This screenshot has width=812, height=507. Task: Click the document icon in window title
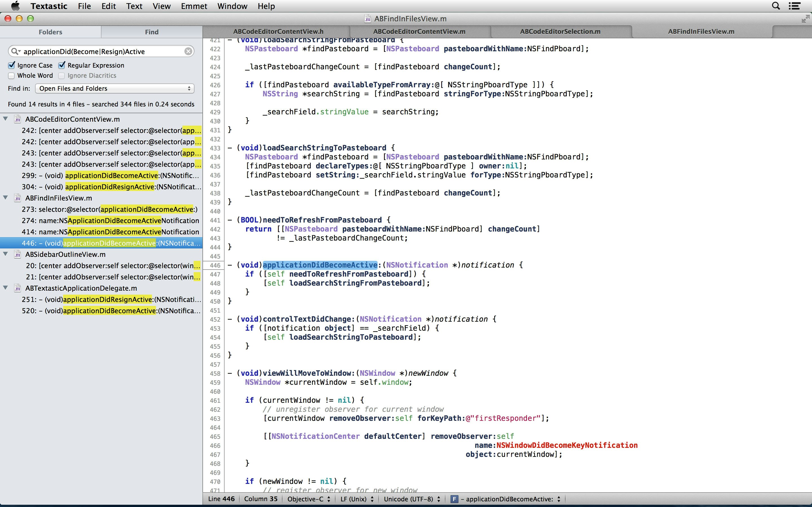[x=368, y=19]
